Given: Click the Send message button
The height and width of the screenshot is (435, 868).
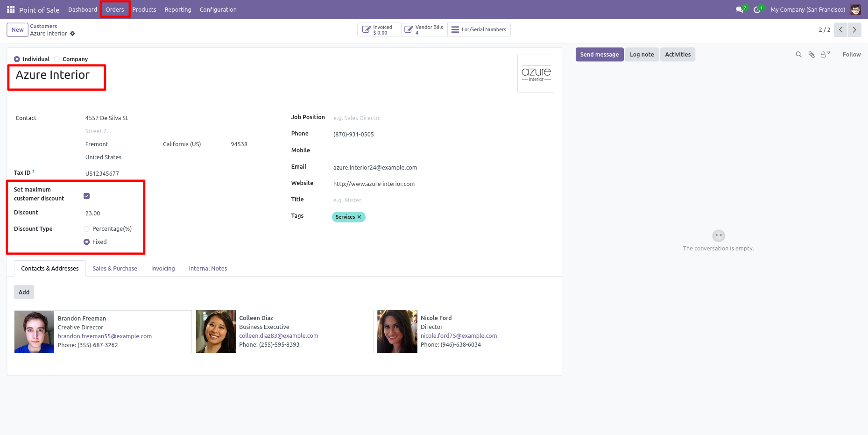Looking at the screenshot, I should pos(600,55).
